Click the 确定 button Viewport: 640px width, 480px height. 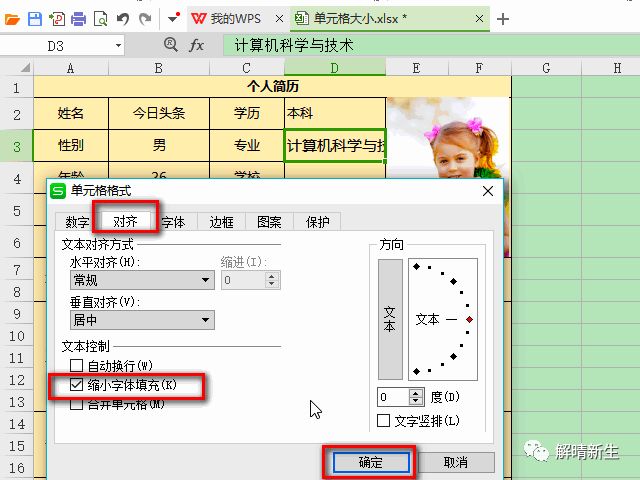click(x=371, y=462)
